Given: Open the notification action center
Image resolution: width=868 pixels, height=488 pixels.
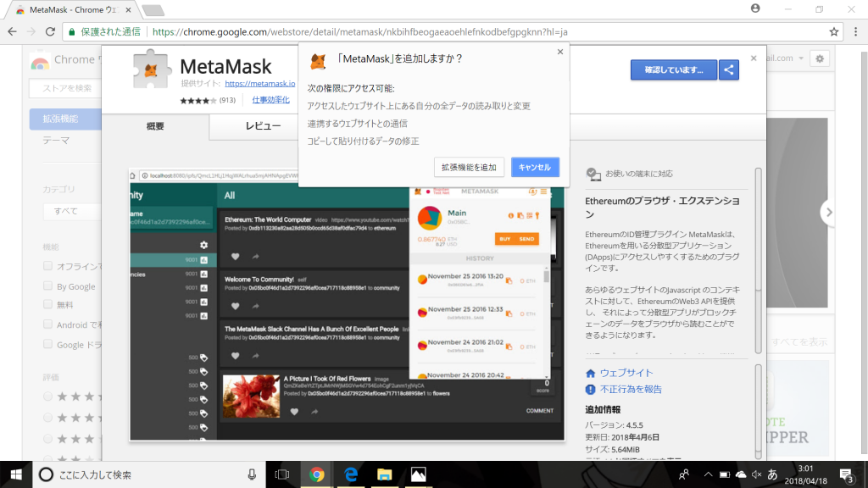Looking at the screenshot, I should [847, 474].
